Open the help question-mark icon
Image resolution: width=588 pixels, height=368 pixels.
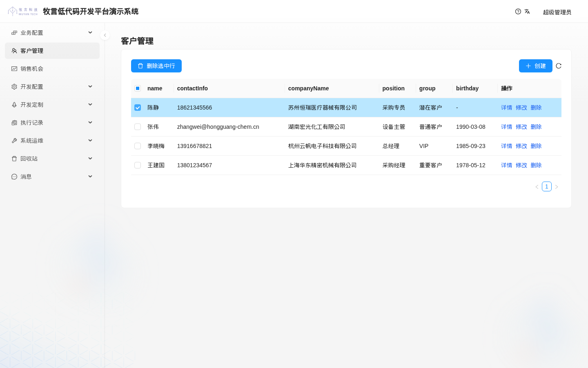coord(518,11)
